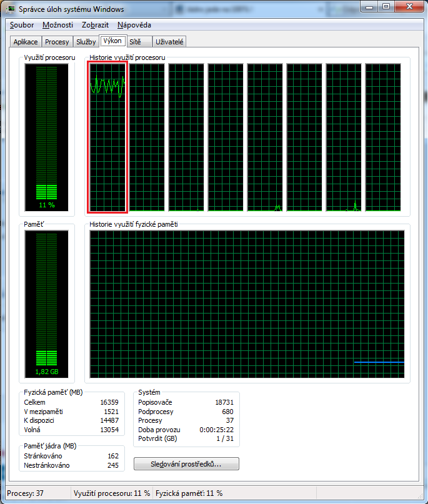Click the Celkem value 16359
The height and width of the screenshot is (504, 428).
pos(109,402)
